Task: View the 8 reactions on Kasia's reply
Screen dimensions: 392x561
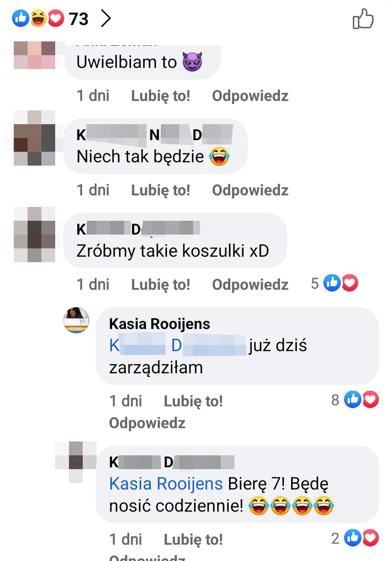Action: [355, 400]
